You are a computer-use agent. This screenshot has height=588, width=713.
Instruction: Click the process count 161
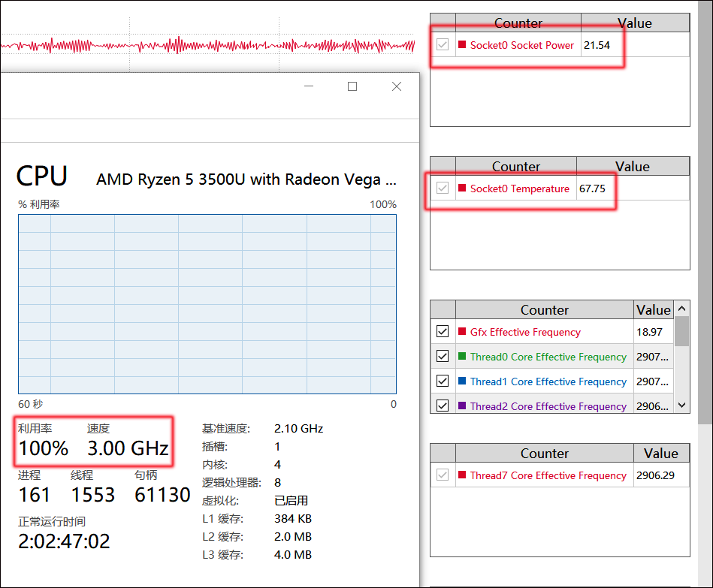(34, 495)
